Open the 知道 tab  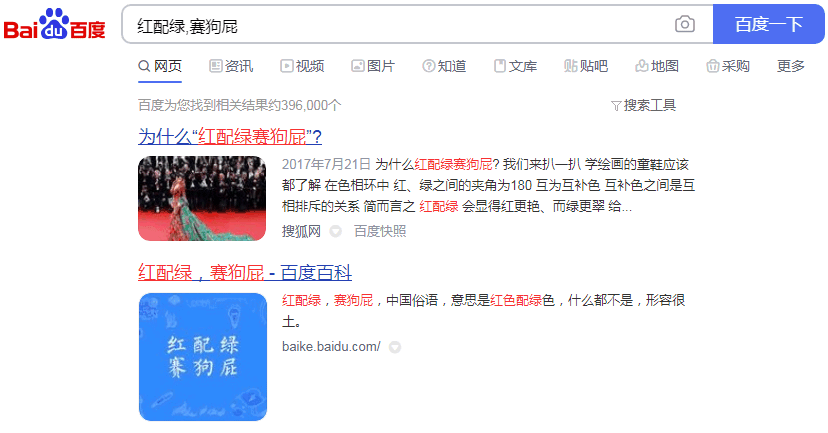click(x=444, y=66)
